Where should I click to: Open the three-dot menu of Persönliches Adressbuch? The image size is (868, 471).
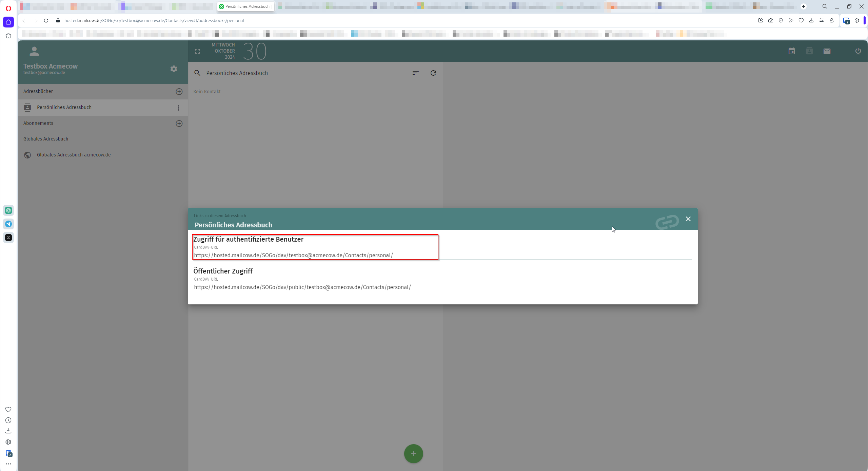click(178, 108)
